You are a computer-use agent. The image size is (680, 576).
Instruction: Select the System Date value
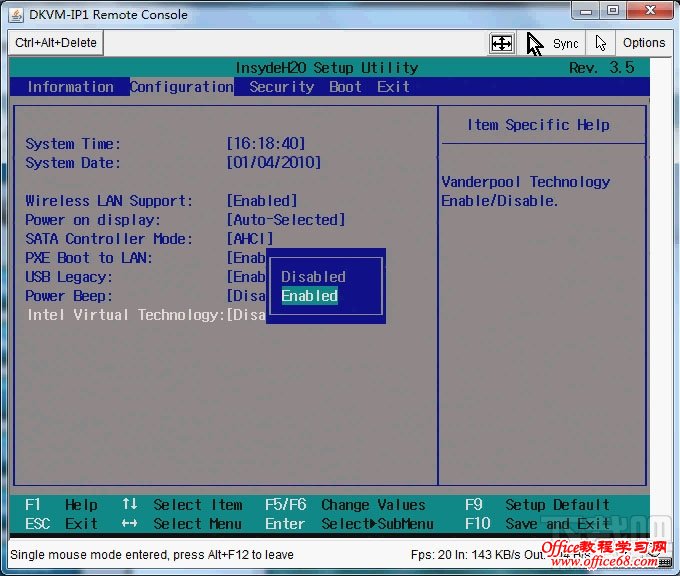click(274, 163)
